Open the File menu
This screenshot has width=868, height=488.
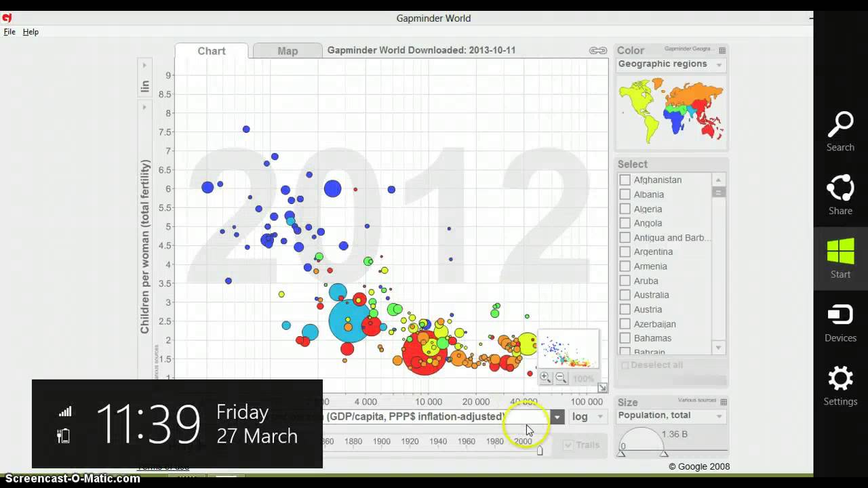pyautogui.click(x=9, y=32)
